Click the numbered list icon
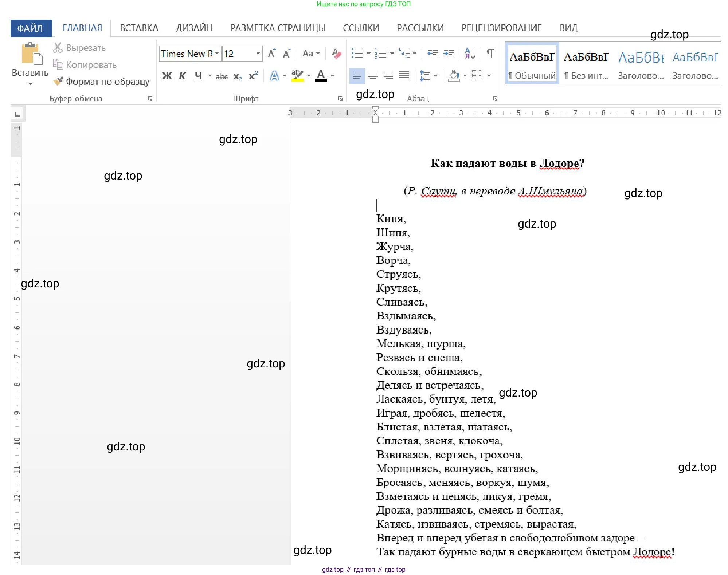Screen dimensions: 728x575 pos(380,53)
